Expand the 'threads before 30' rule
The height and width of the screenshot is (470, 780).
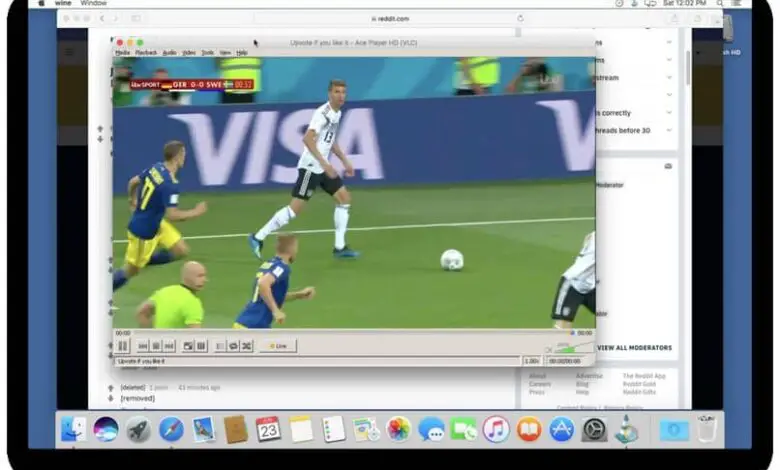[x=669, y=130]
